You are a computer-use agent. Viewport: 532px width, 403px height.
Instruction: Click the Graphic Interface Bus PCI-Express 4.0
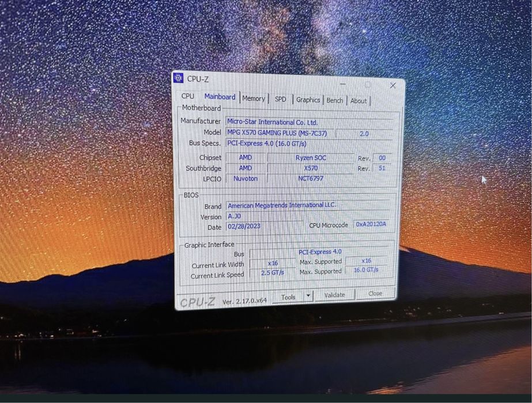tap(320, 252)
